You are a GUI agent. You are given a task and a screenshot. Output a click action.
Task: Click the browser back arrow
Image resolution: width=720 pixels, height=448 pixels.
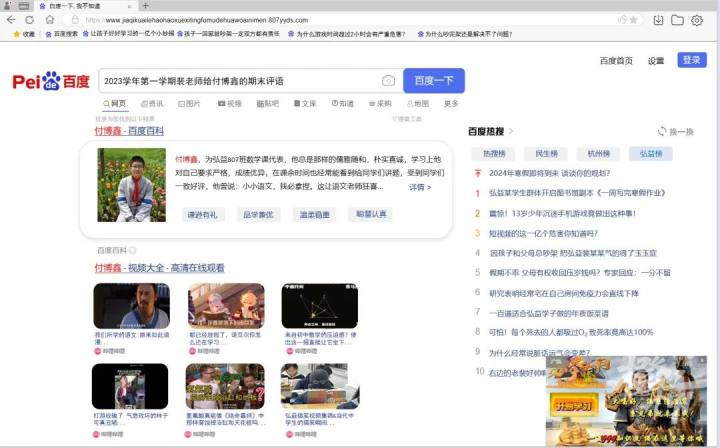point(11,20)
